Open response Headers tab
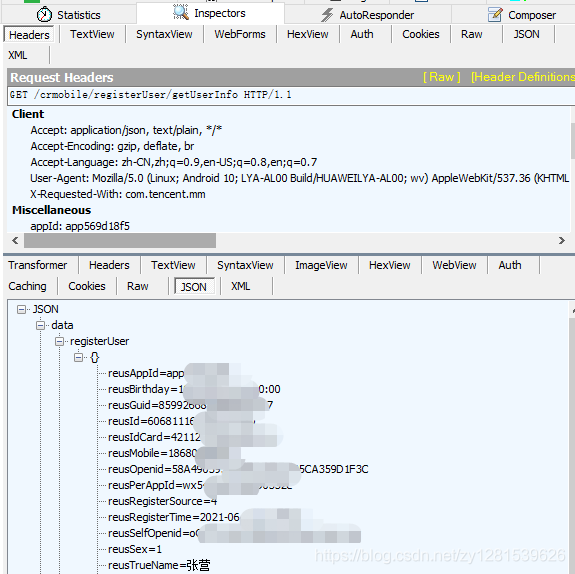 109,265
